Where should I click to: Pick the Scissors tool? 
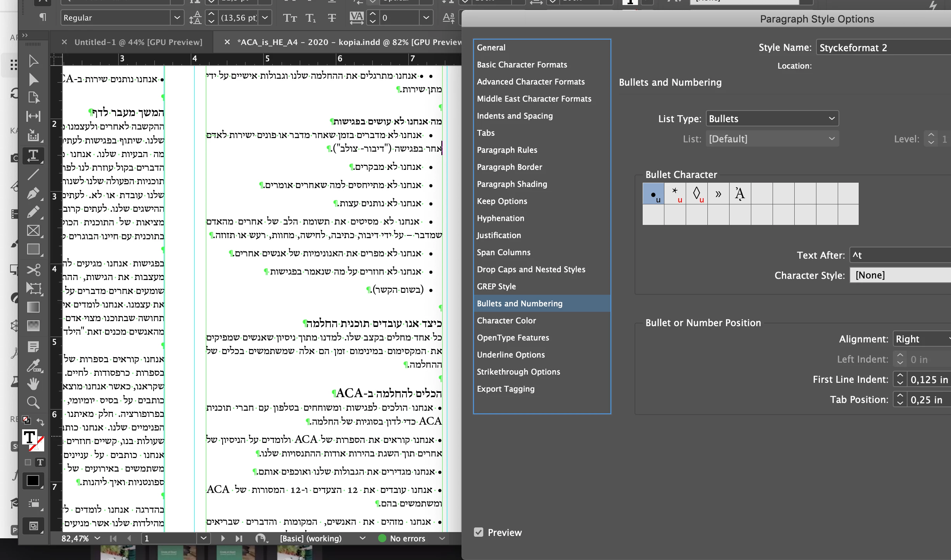click(x=33, y=270)
